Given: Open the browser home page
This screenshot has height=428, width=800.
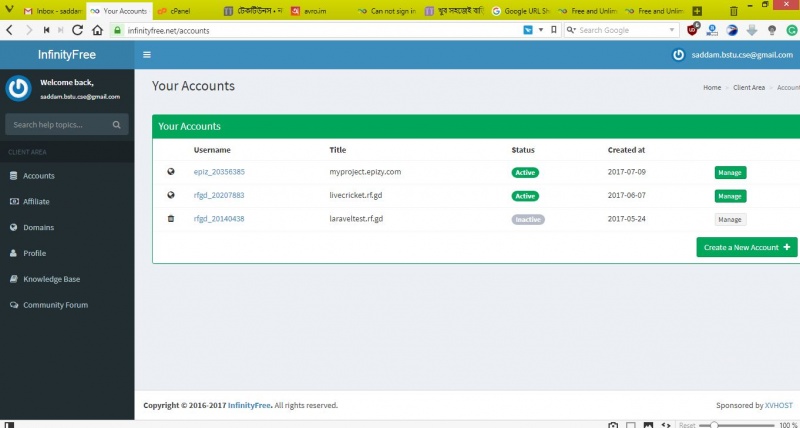Looking at the screenshot, I should 97,30.
